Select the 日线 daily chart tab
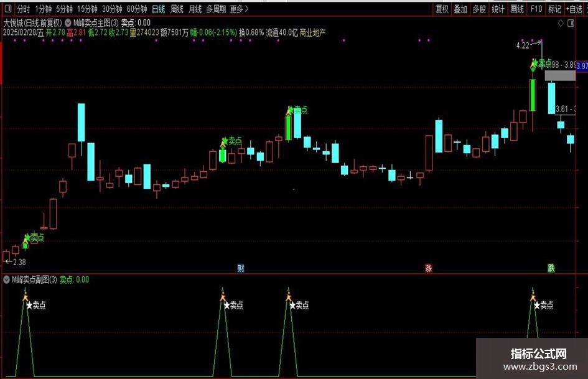 159,9
